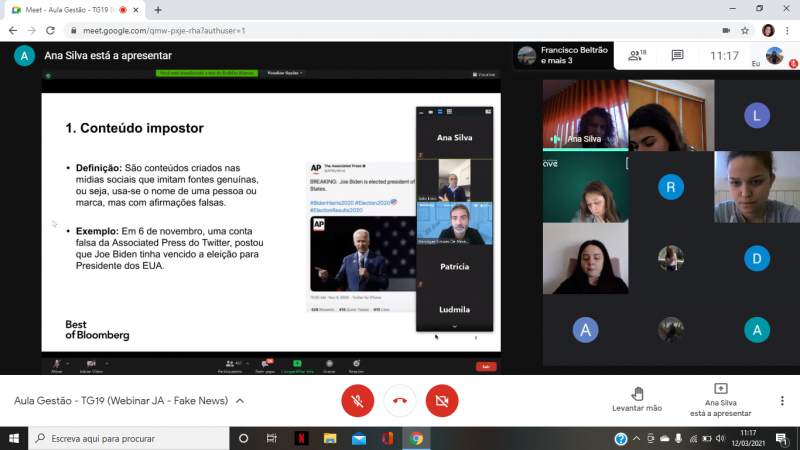Screen dimensions: 800x450
Task: Open Netflix from the taskbar
Action: (299, 438)
